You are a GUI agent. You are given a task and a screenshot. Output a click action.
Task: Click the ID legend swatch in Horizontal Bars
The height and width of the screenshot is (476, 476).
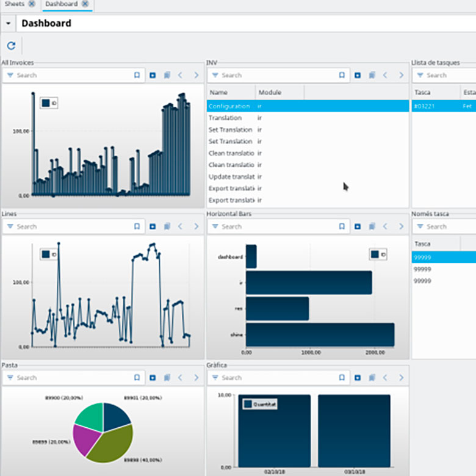[x=375, y=254]
